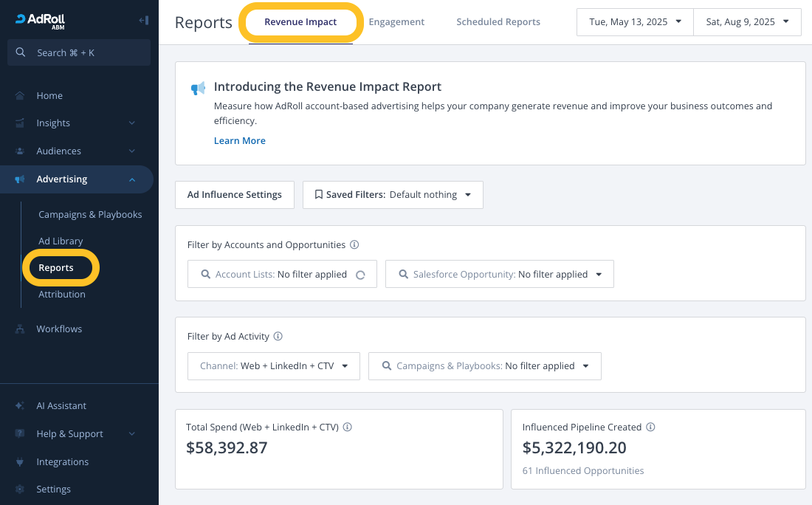
Task: Open Settings from the sidebar
Action: 53,489
